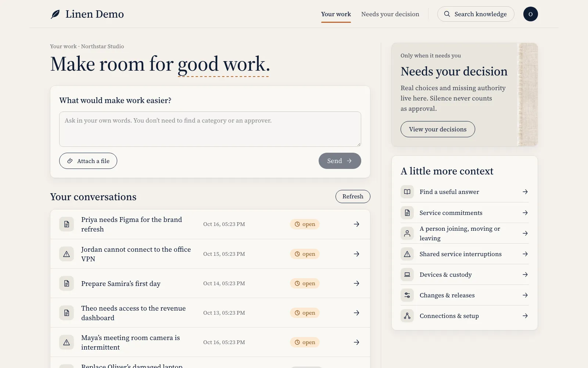This screenshot has height=368, width=588.
Task: Click the Send button
Action: click(340, 161)
